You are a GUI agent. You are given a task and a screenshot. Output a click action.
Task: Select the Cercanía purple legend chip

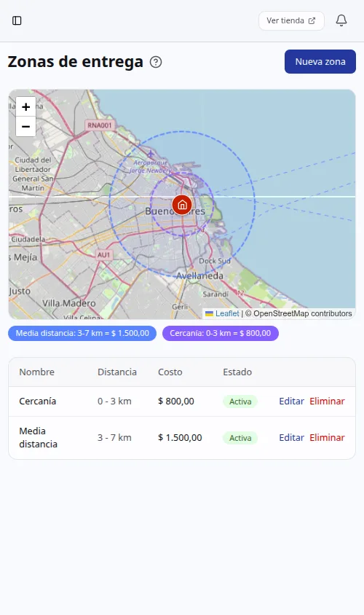[x=220, y=334]
